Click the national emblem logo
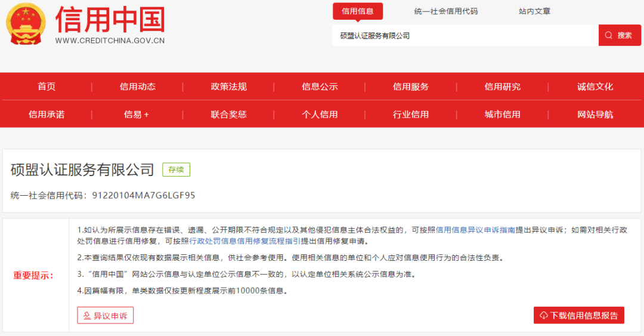The width and height of the screenshot is (644, 336). coord(26,24)
